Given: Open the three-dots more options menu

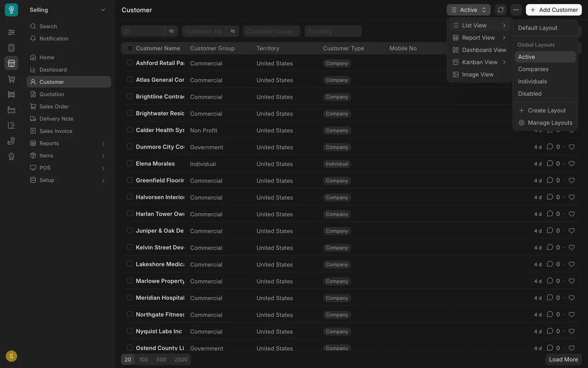Looking at the screenshot, I should click(516, 10).
